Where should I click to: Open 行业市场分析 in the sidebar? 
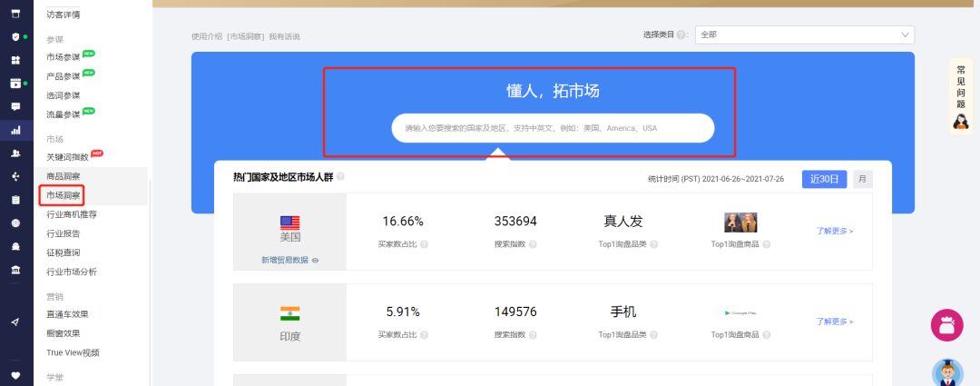72,272
